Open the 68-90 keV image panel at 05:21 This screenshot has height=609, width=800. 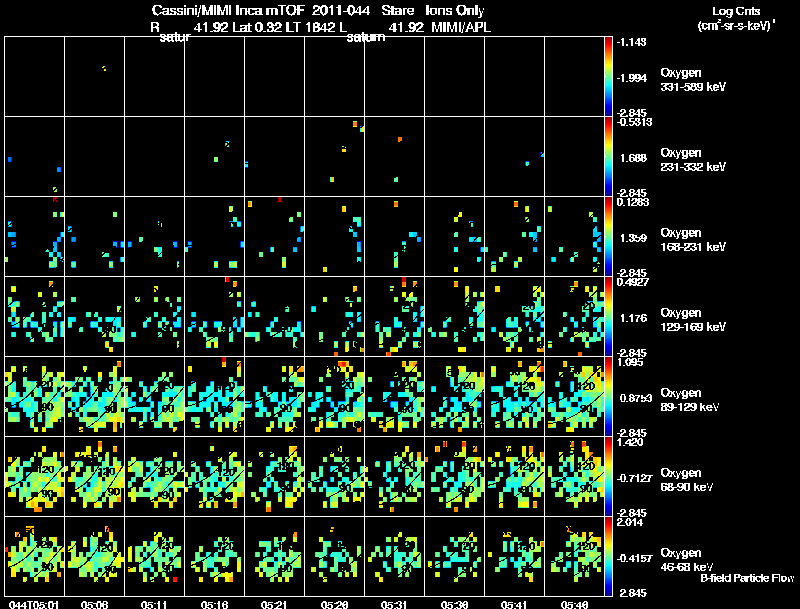click(274, 476)
